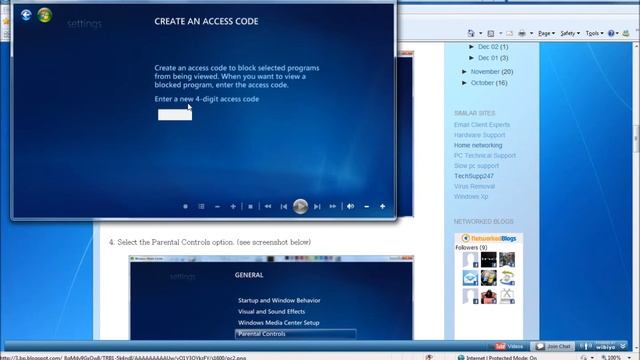Open the Virus Removal link
Image resolution: width=640 pixels, height=360 pixels.
pos(474,186)
